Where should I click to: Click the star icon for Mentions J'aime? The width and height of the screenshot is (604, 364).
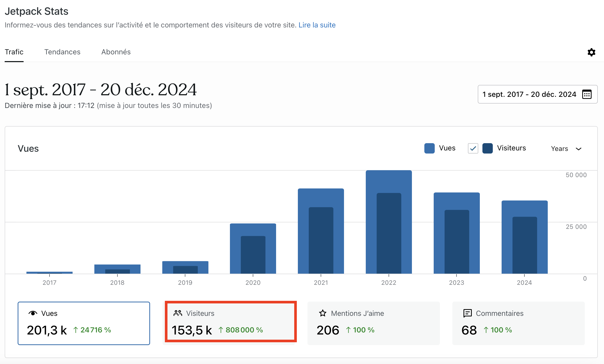pos(323,313)
